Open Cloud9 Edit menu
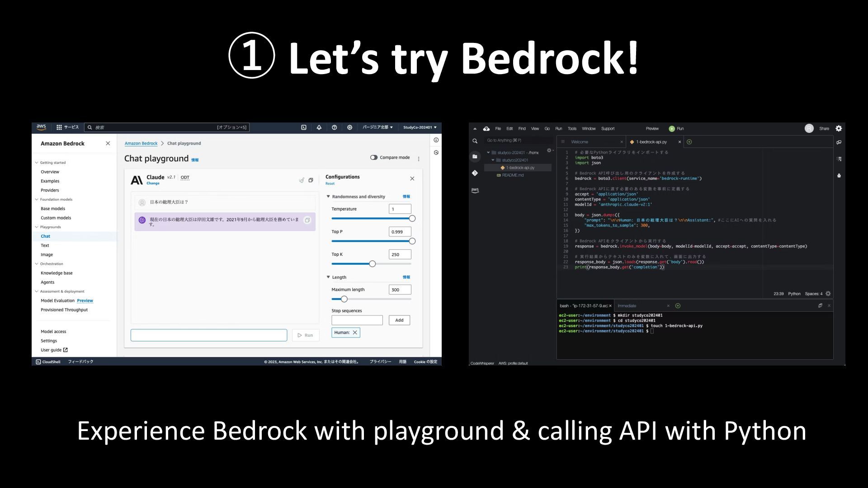Viewport: 868px width, 488px height. tap(509, 129)
